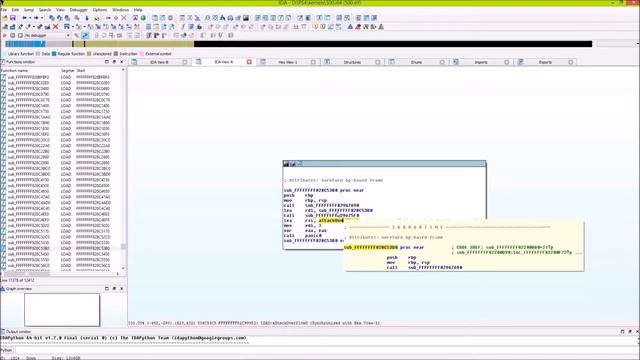Screen dimensions: 640x360
Task: Open the Search menu
Action: (45, 10)
